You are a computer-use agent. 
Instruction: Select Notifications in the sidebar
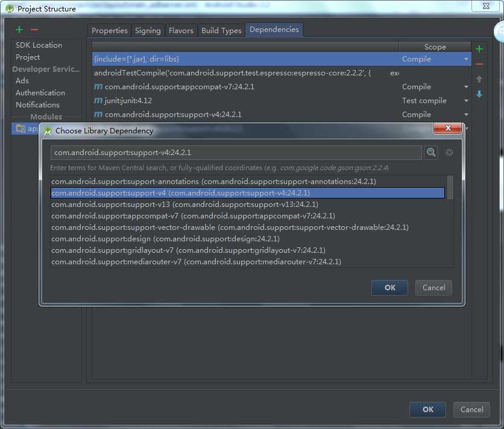click(x=37, y=105)
